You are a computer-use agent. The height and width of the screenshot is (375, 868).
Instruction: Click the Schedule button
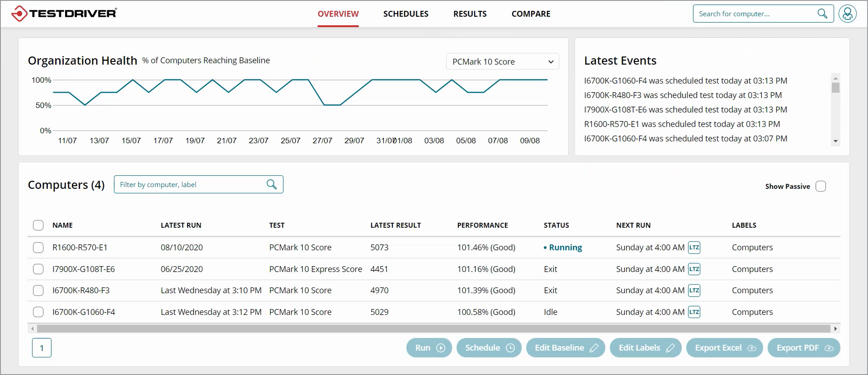click(x=489, y=347)
